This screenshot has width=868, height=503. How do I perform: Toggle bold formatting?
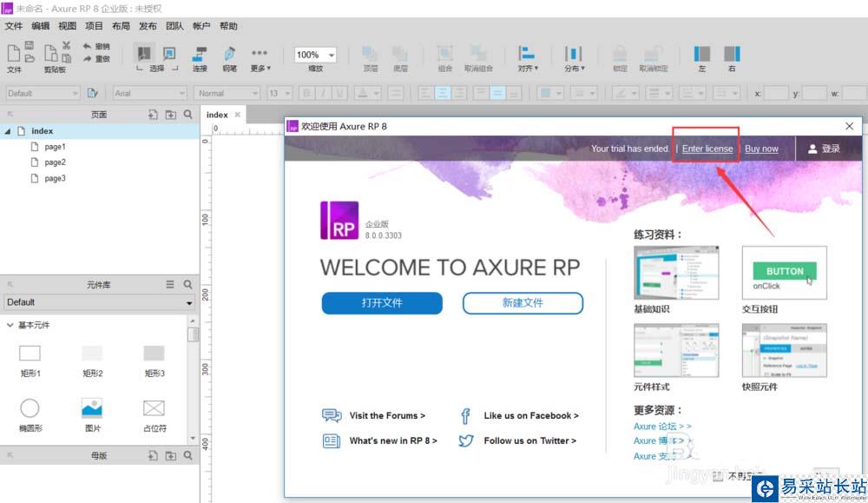click(306, 93)
